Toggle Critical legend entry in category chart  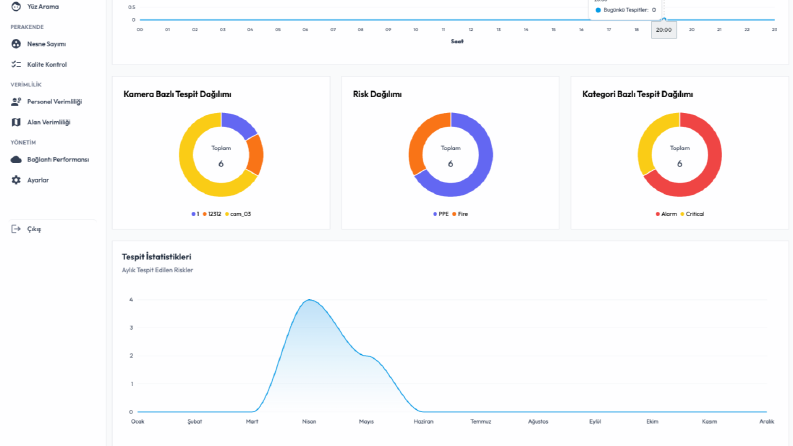pyautogui.click(x=692, y=214)
